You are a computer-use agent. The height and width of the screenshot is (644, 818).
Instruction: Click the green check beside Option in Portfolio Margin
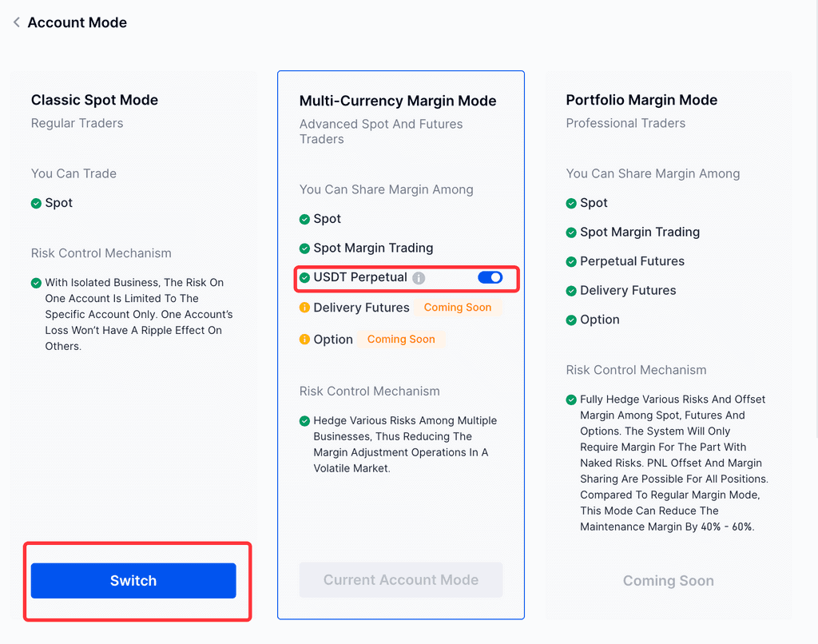(x=571, y=320)
